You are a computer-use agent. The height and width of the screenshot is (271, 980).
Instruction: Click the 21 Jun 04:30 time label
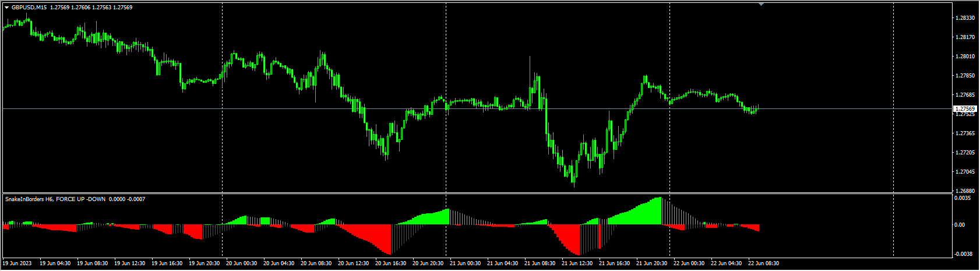point(503,263)
